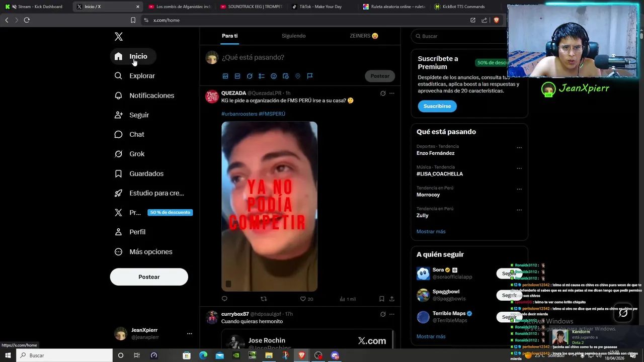This screenshot has height=362, width=644.
Task: Share the QUEZADA post
Action: click(x=392, y=299)
